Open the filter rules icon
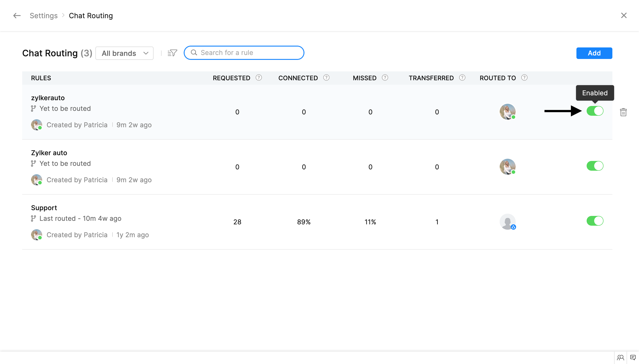 coord(172,53)
